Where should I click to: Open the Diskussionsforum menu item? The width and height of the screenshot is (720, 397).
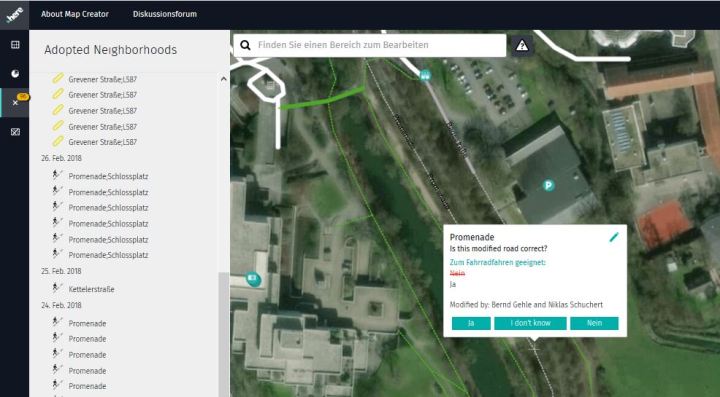(165, 14)
